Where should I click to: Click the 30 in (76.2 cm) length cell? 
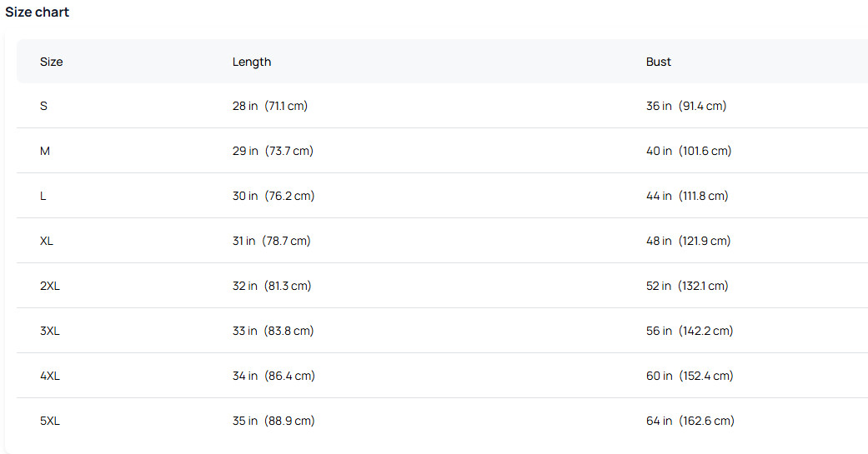pyautogui.click(x=273, y=197)
